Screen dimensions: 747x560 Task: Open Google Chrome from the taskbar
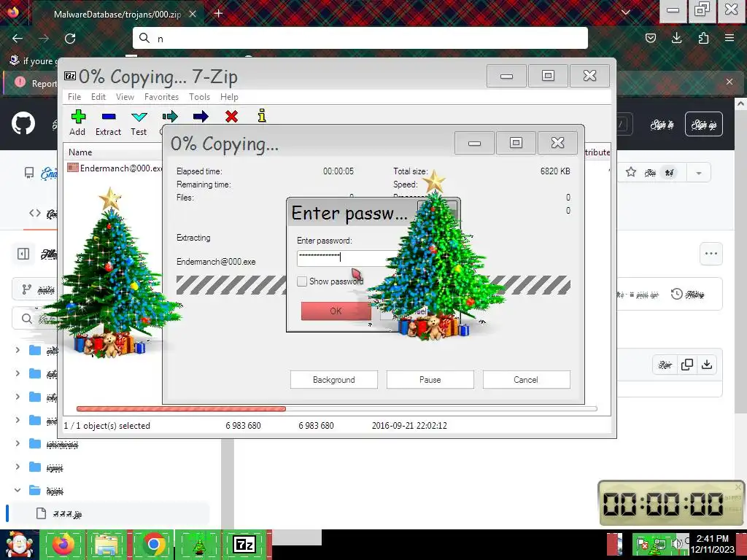(153, 544)
